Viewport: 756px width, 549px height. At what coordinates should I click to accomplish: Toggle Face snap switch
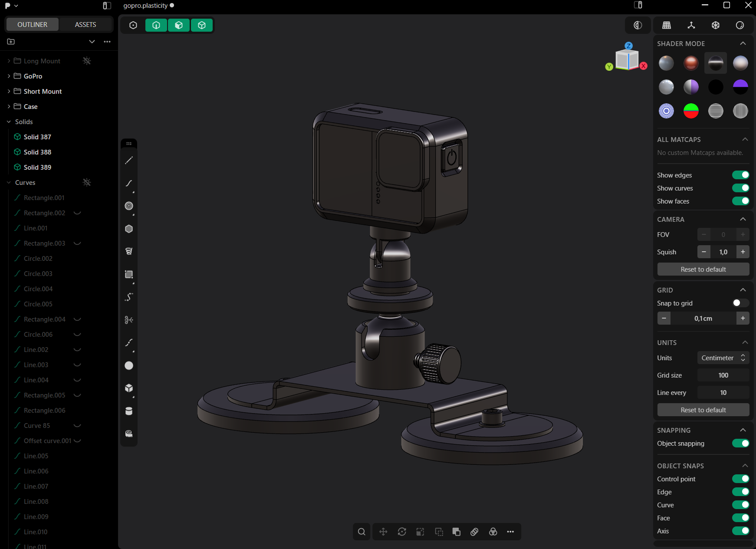tap(740, 518)
